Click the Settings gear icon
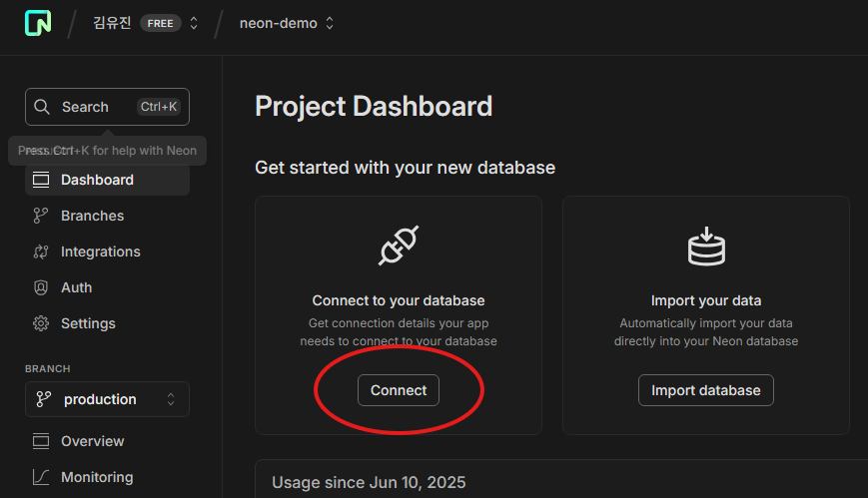868x498 pixels. [41, 323]
